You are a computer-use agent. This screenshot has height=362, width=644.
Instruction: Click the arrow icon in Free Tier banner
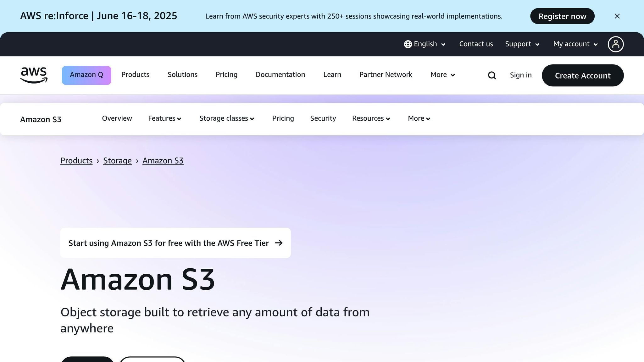coord(279,243)
